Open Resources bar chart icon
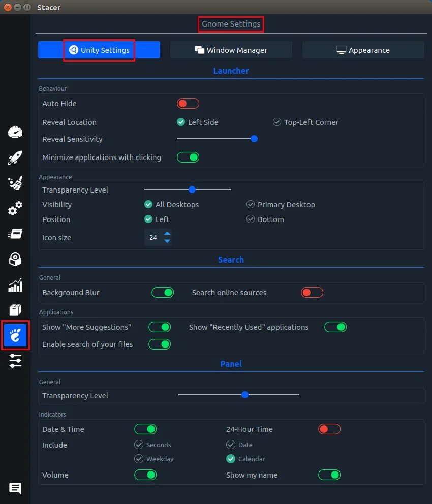432x504 pixels. coord(15,285)
